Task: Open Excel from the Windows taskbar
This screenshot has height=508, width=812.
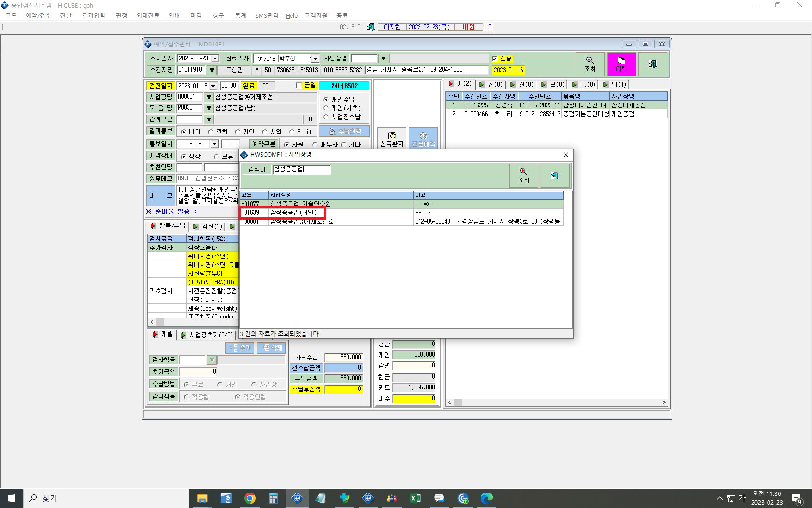Action: [x=415, y=498]
